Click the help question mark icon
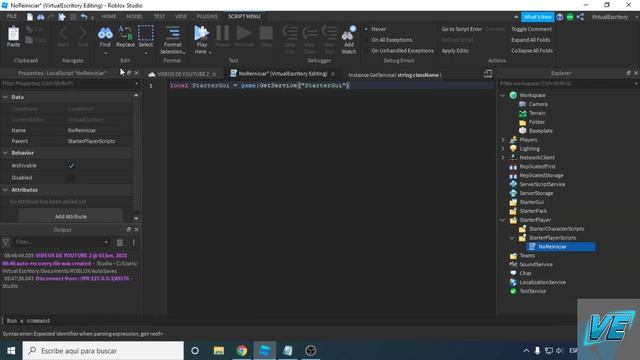Image resolution: width=640 pixels, height=360 pixels. click(x=560, y=17)
